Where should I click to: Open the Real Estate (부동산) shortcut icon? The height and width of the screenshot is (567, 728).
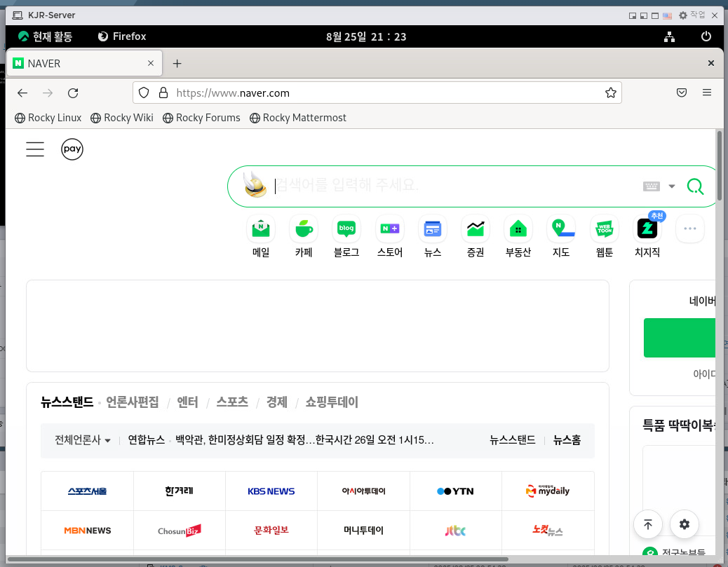point(518,228)
